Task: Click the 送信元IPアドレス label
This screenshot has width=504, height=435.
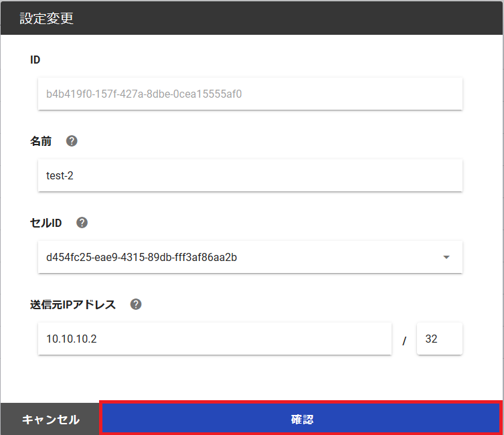Action: [x=73, y=304]
